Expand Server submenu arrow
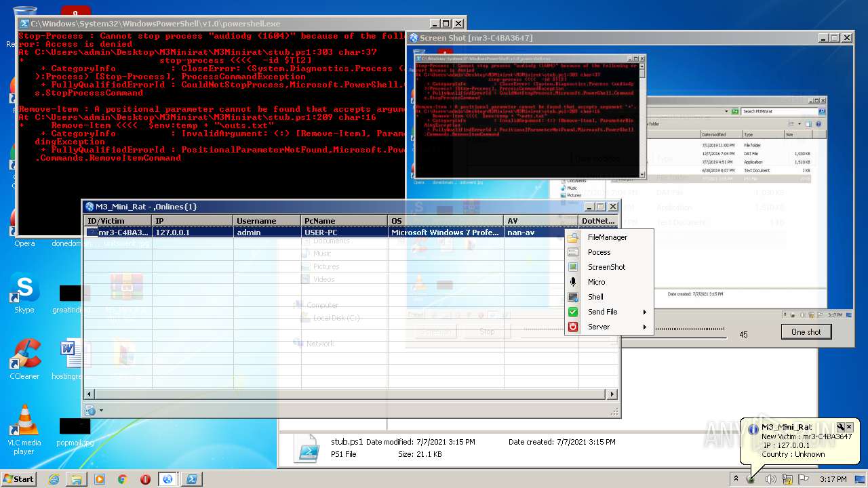Image resolution: width=868 pixels, height=488 pixels. 644,327
